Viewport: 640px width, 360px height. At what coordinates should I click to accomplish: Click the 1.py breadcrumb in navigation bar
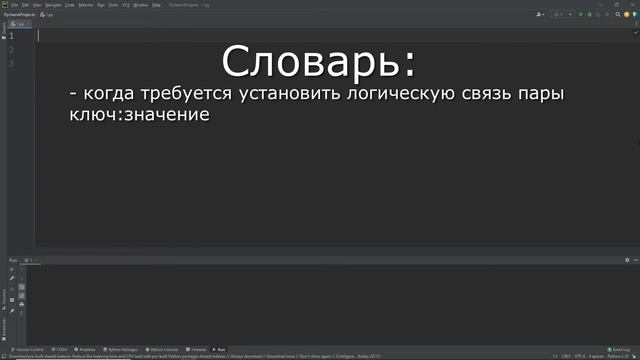coord(47,15)
